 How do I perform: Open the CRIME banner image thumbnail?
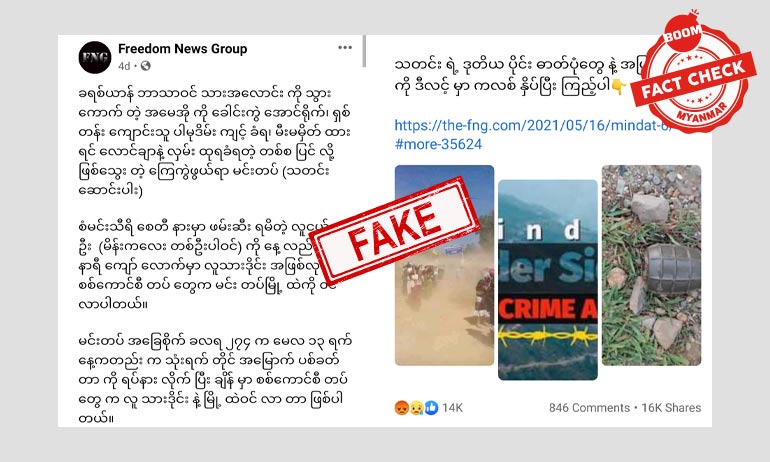[x=548, y=280]
